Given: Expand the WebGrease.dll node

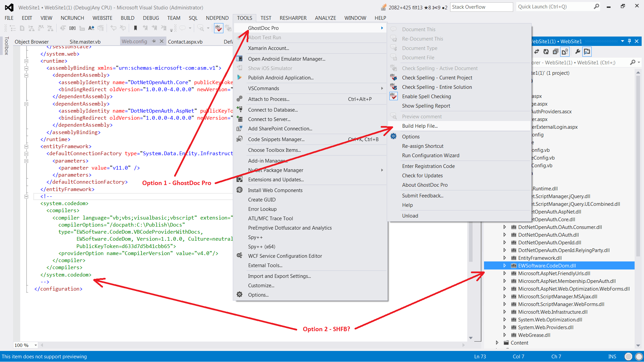Looking at the screenshot, I should (504, 335).
